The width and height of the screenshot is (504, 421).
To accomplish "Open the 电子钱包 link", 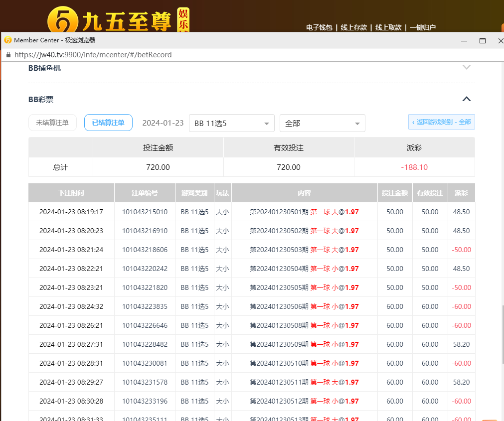I will tap(319, 27).
